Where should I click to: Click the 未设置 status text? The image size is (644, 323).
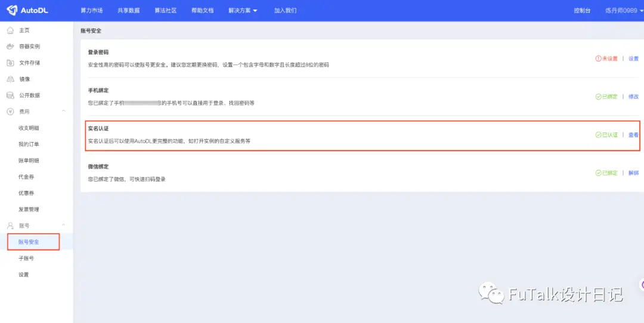(610, 59)
